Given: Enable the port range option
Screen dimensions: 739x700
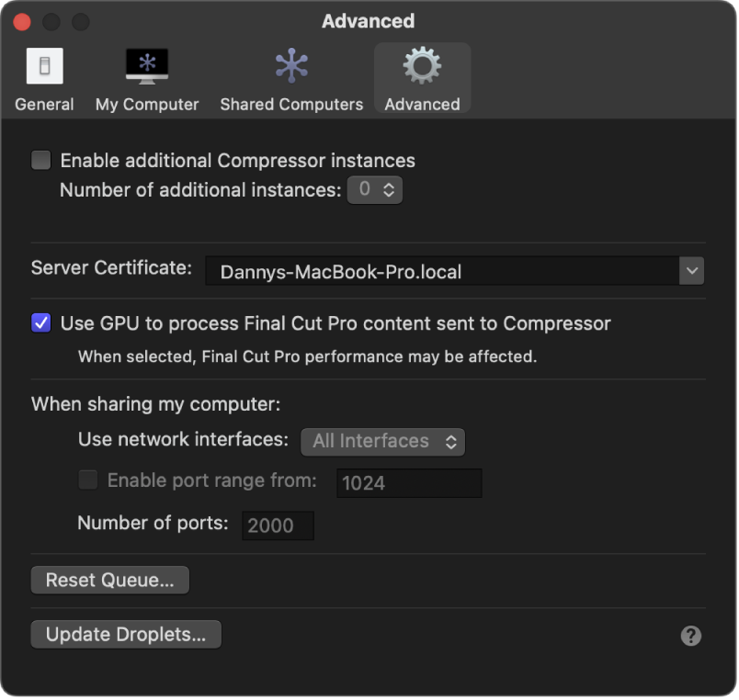Looking at the screenshot, I should (87, 480).
